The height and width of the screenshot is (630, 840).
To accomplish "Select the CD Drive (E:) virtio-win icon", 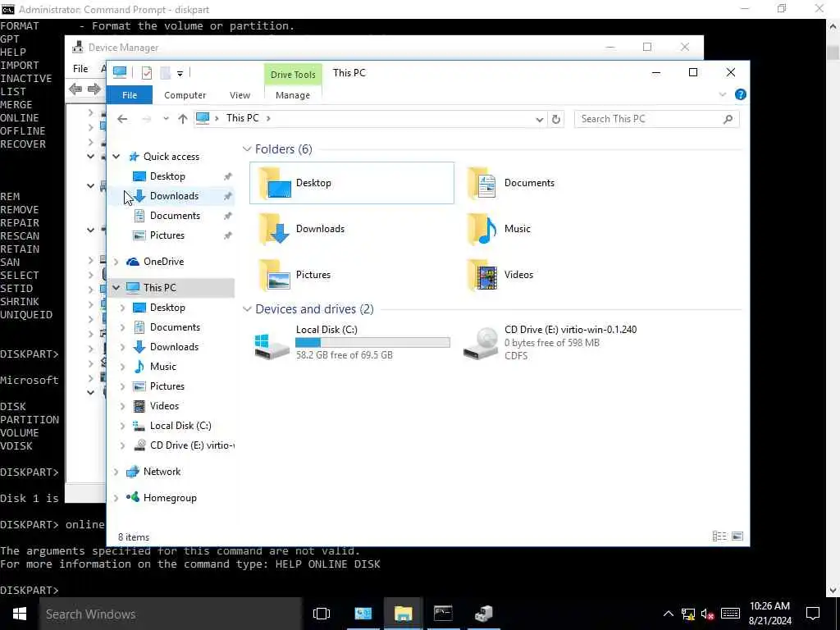I will click(481, 344).
